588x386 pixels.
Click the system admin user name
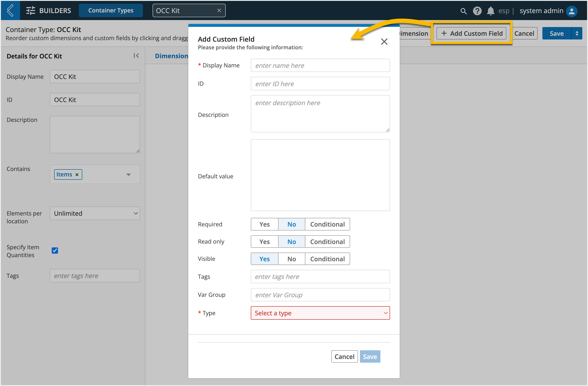pos(541,11)
